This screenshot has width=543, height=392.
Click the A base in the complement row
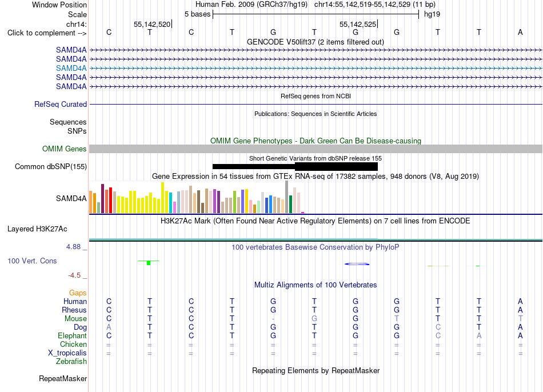point(520,33)
